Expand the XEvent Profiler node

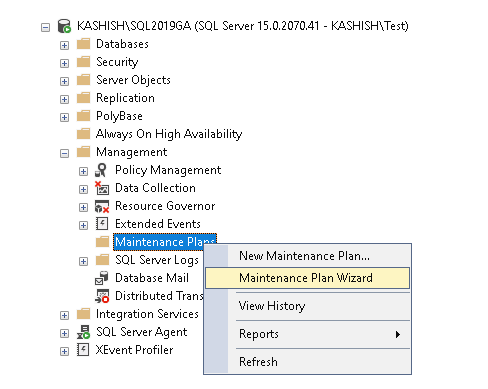tap(64, 351)
